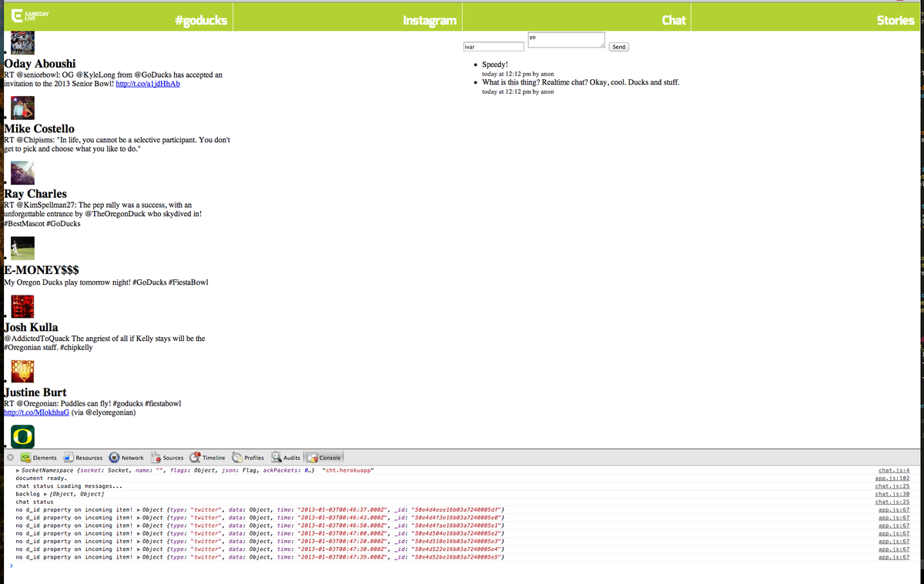Focus the chat message box containing yo

[566, 40]
